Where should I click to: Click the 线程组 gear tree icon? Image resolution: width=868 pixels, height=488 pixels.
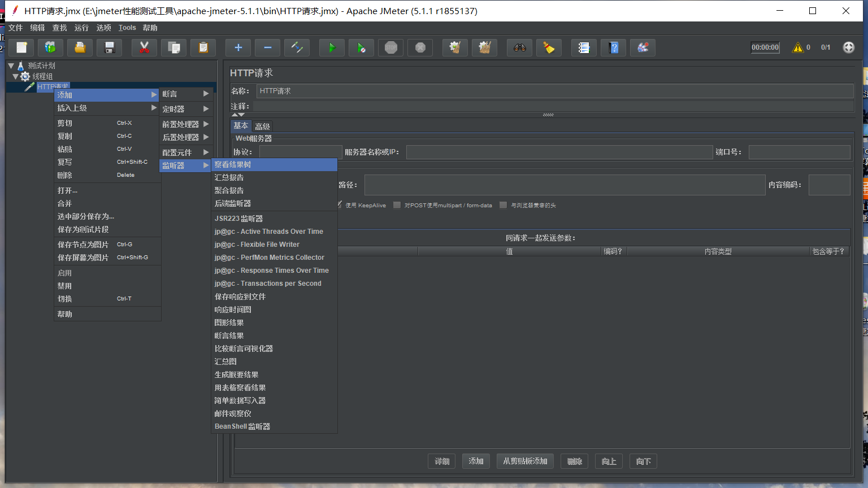coord(25,76)
